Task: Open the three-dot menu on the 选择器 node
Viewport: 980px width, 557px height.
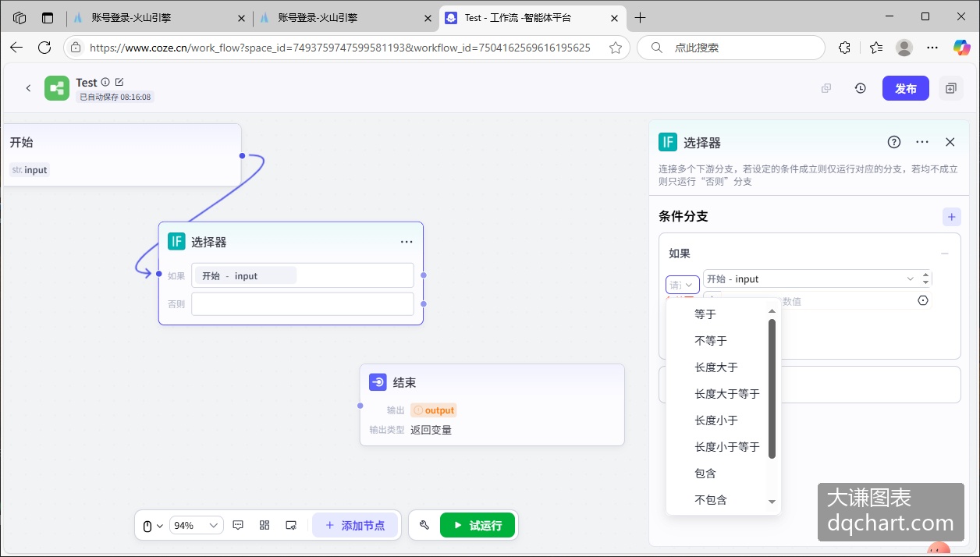Action: (x=407, y=242)
